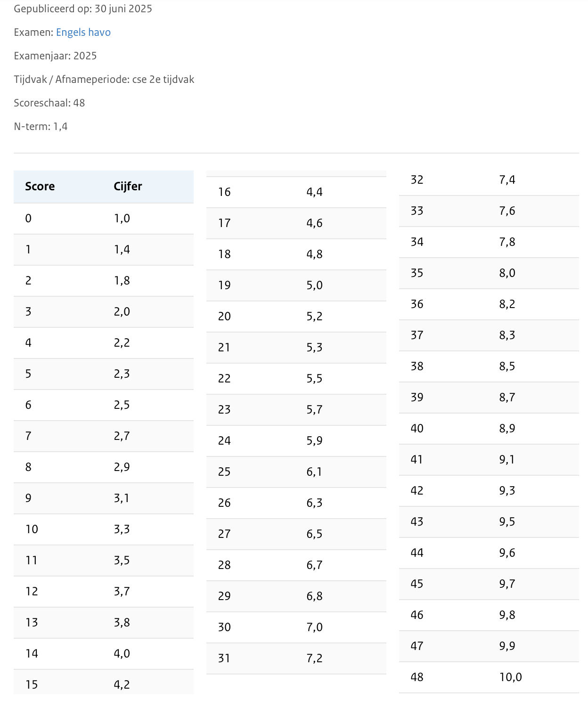Select the grade 5,5 cell

(314, 379)
